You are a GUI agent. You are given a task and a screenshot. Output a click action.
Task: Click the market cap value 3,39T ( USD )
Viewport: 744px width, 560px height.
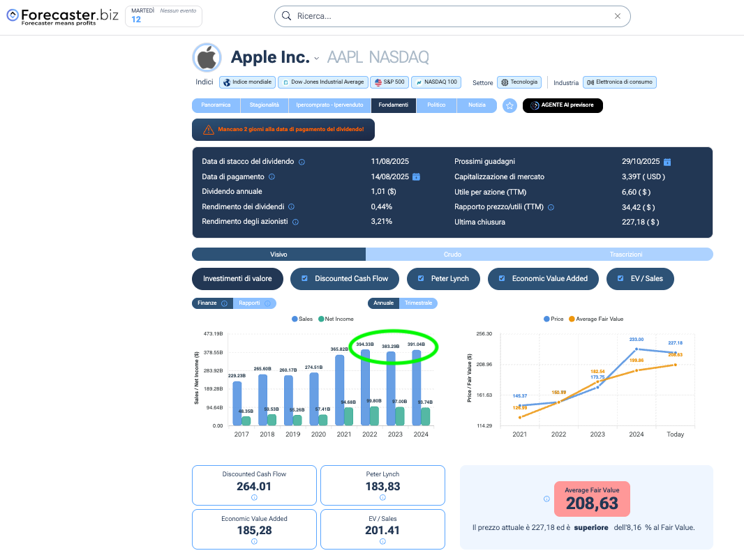tap(643, 177)
